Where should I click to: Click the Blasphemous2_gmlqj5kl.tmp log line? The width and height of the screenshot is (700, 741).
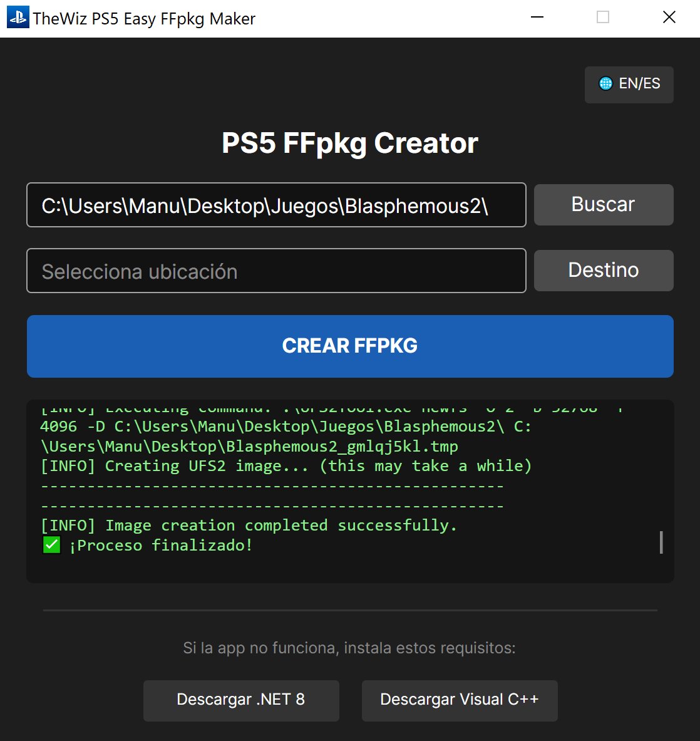[x=249, y=446]
